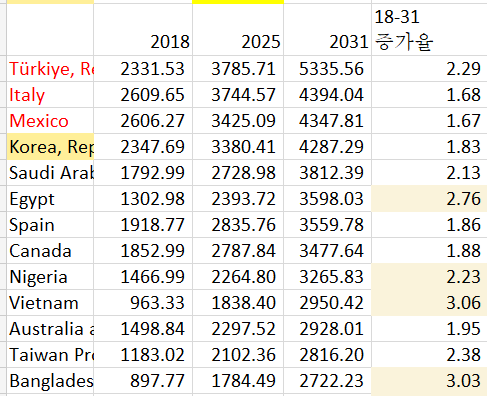Click the cell containing 3425.09

coord(238,121)
